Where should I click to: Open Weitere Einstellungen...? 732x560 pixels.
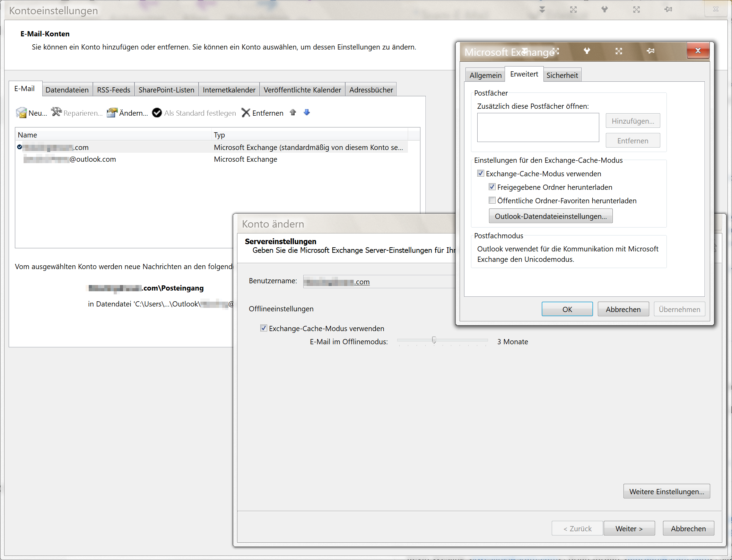coord(667,492)
